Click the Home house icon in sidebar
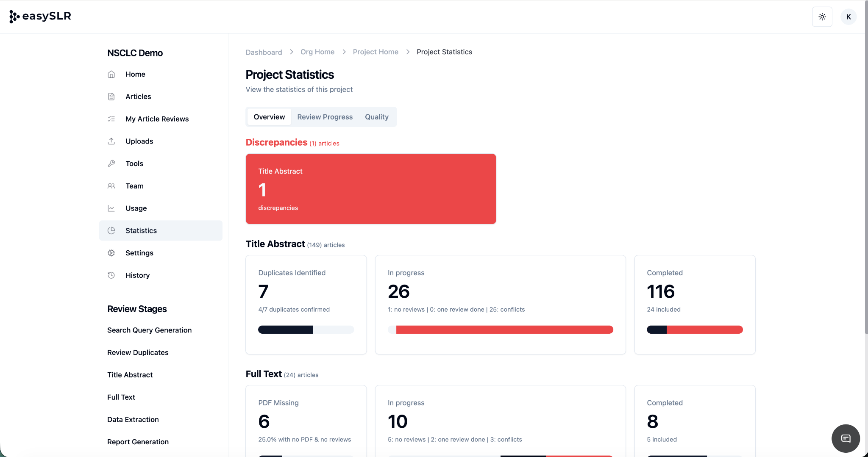 point(111,74)
